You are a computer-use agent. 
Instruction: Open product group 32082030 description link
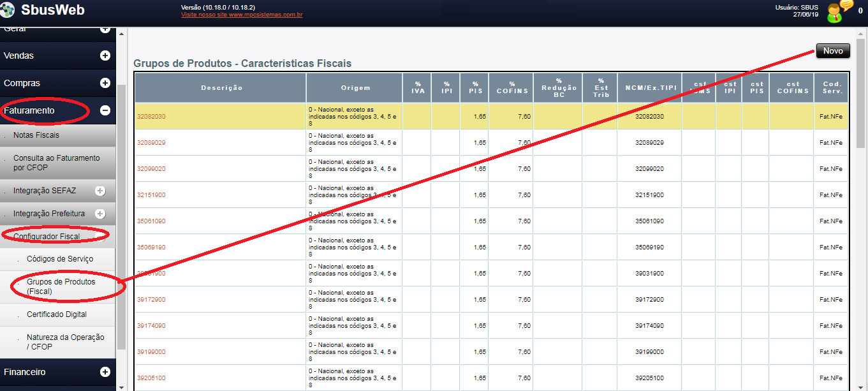[151, 117]
